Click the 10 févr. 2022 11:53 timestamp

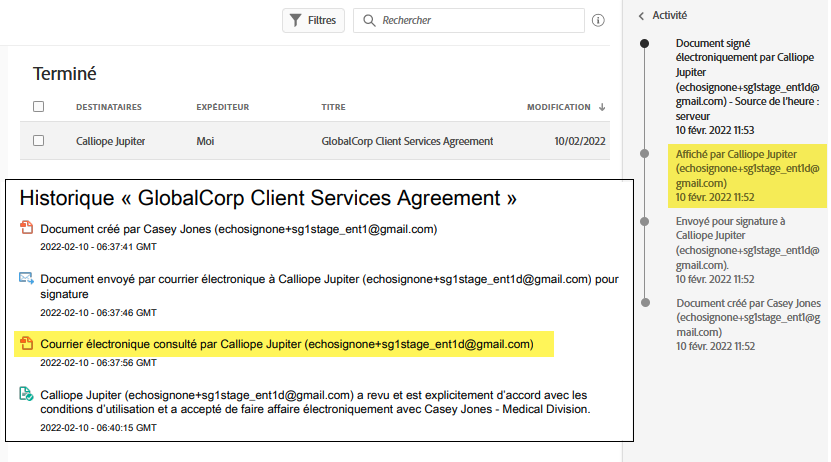(x=715, y=130)
